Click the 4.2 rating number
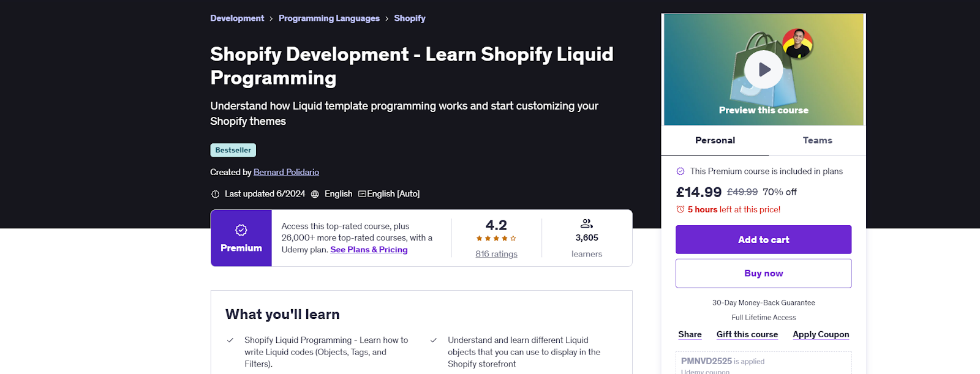Viewport: 980px width, 374px height. pos(496,225)
